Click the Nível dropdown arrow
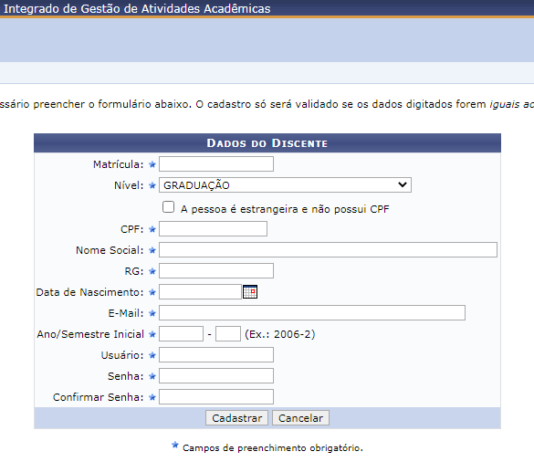 (x=403, y=185)
